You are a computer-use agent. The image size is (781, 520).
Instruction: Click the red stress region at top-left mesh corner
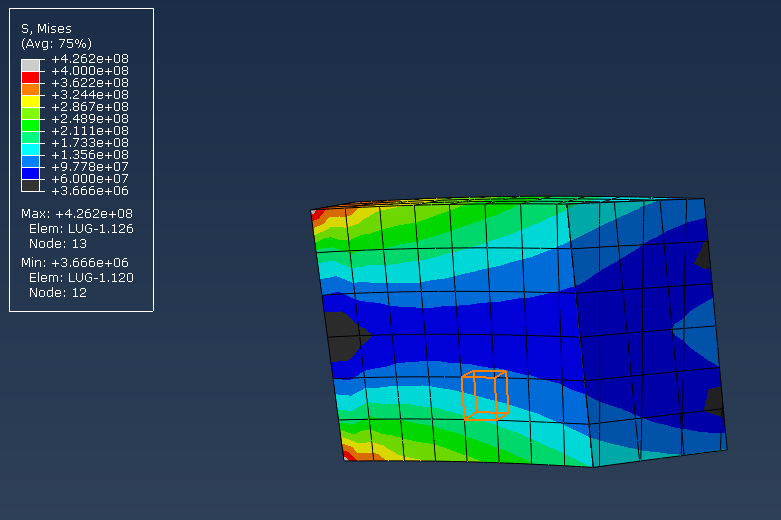(317, 214)
